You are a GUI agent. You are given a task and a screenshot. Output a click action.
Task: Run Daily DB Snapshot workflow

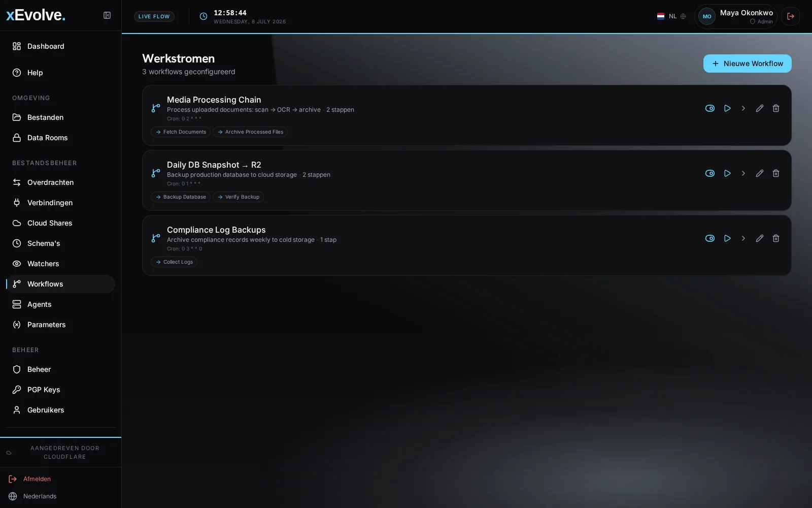point(727,173)
